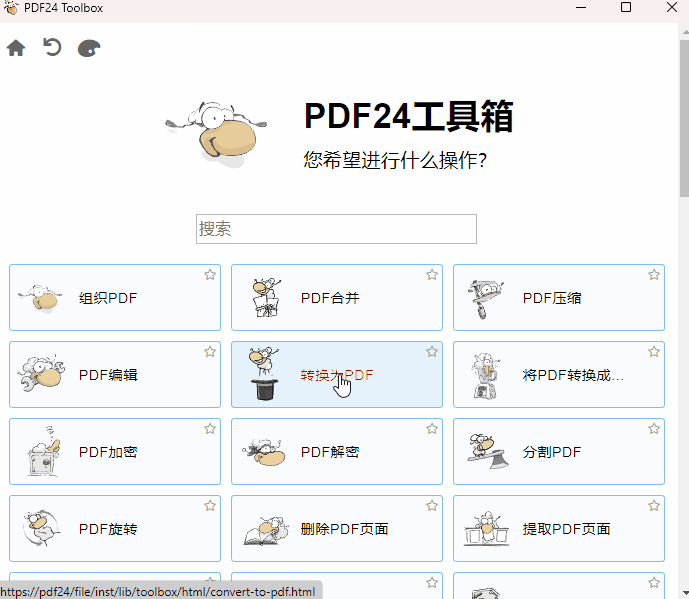Click the PDF加密 safe icon

tap(43, 451)
